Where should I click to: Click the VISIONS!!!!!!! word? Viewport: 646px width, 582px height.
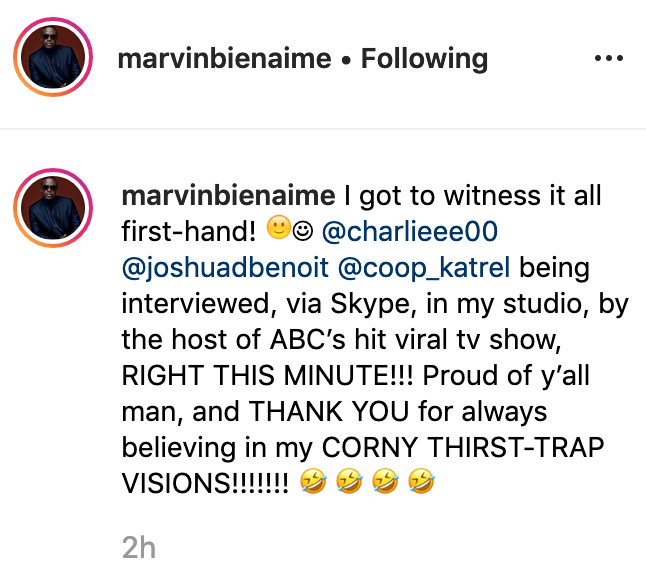(x=205, y=484)
